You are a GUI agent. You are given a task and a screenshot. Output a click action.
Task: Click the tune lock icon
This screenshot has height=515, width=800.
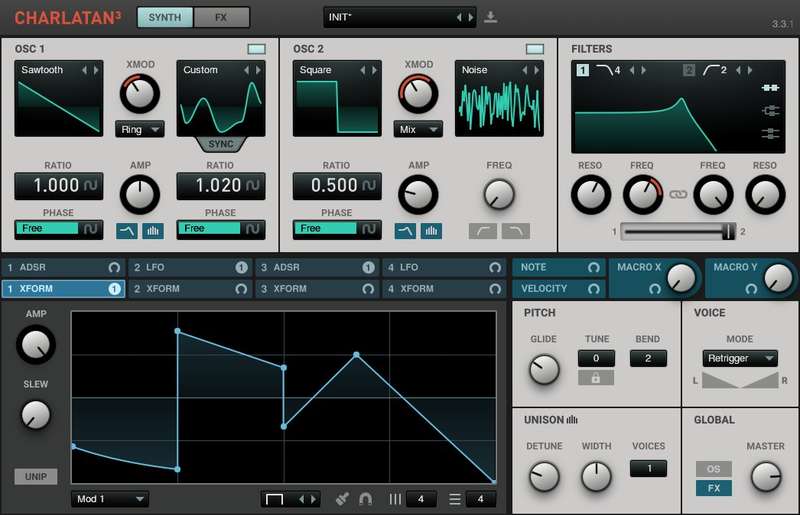(x=596, y=377)
